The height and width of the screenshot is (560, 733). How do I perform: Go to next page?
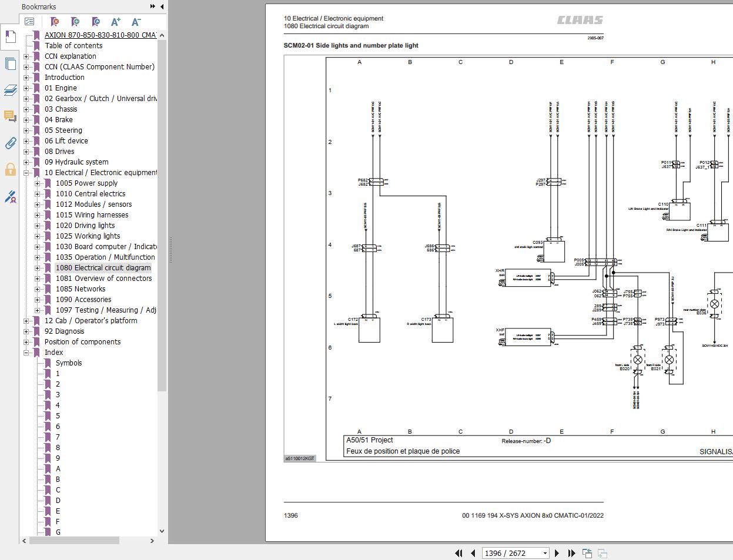click(557, 553)
